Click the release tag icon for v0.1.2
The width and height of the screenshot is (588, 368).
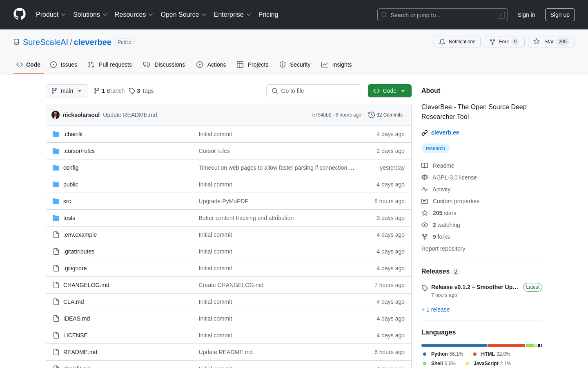point(425,288)
